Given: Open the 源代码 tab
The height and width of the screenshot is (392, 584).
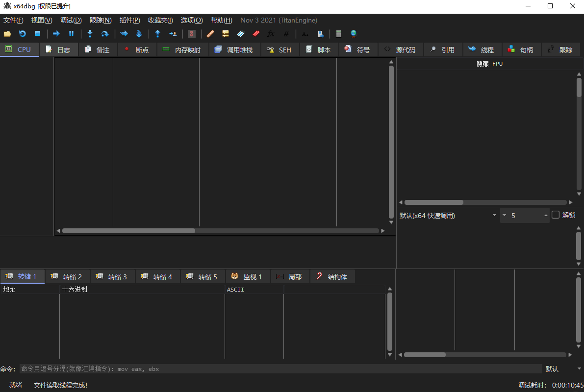Looking at the screenshot, I should point(401,49).
